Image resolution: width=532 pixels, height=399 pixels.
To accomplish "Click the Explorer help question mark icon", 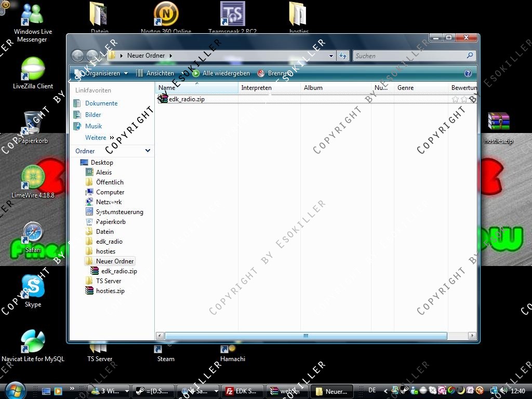I will [x=468, y=74].
